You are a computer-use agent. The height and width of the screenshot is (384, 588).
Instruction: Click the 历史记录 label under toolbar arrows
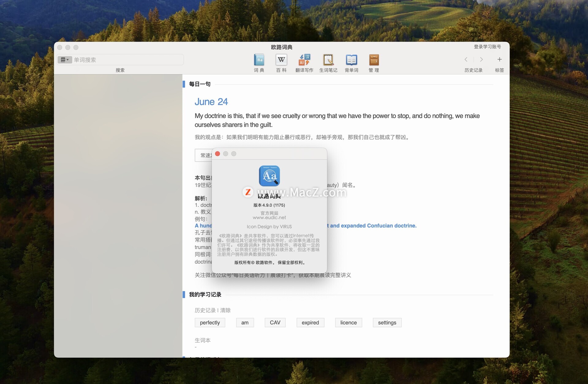coord(473,70)
